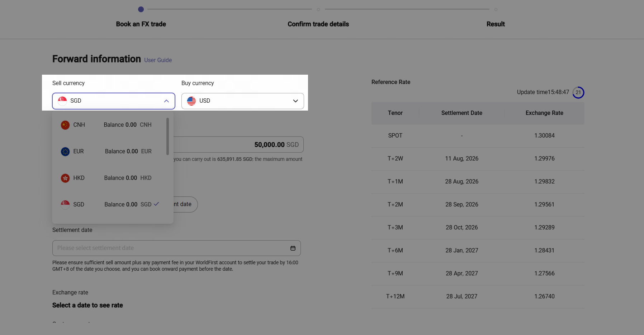The width and height of the screenshot is (644, 335).
Task: Click the 28 Oct, 2026 settlement date
Action: (x=462, y=228)
